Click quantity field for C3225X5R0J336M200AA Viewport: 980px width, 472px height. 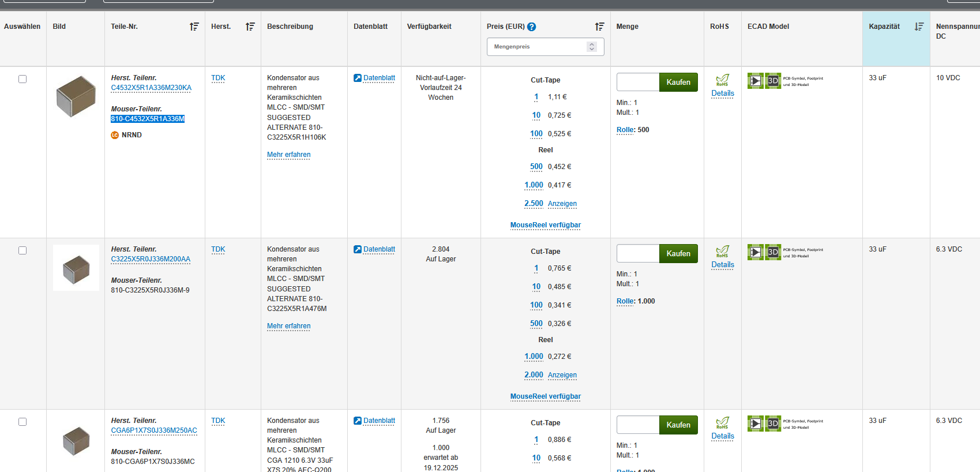coord(638,253)
